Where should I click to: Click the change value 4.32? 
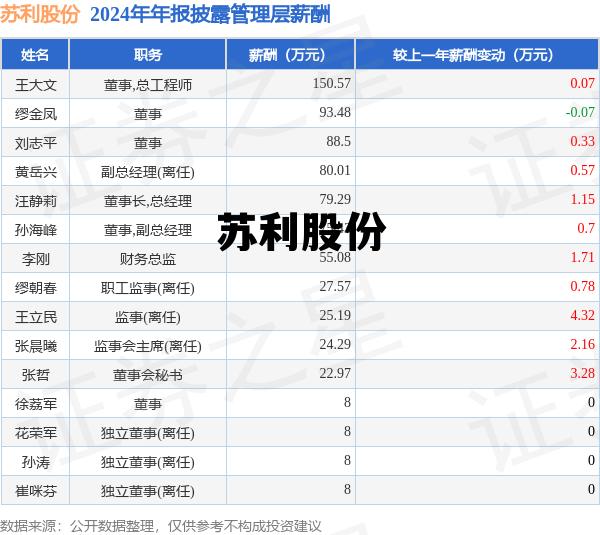coord(582,315)
